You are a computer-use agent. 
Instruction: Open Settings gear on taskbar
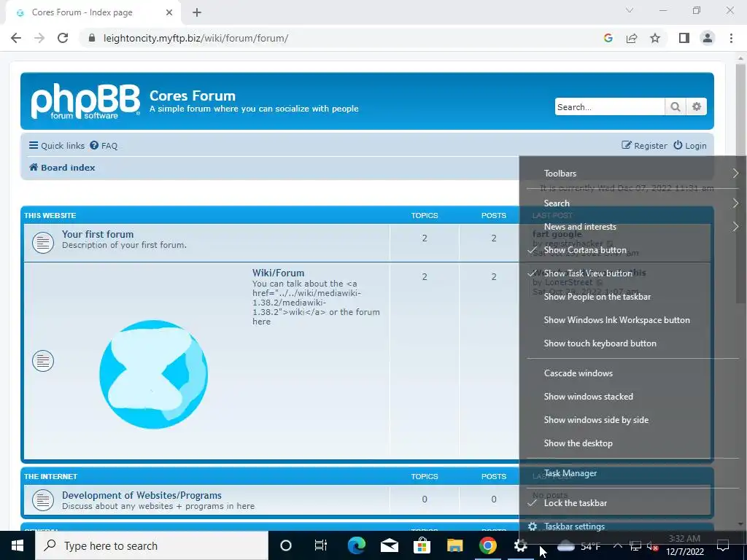pyautogui.click(x=521, y=545)
